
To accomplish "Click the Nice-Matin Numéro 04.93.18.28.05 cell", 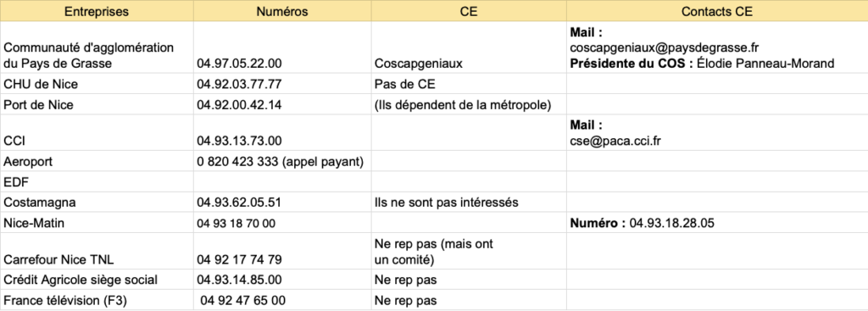I will tap(717, 223).
